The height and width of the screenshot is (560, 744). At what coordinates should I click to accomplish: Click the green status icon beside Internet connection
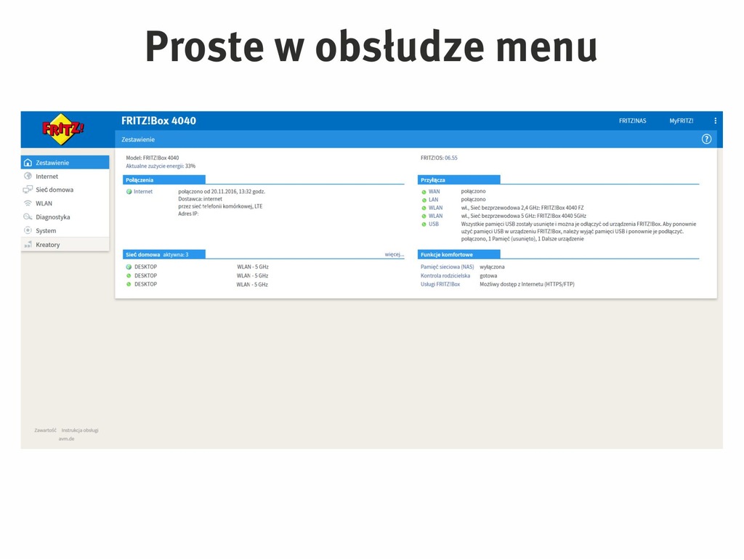pyautogui.click(x=129, y=192)
